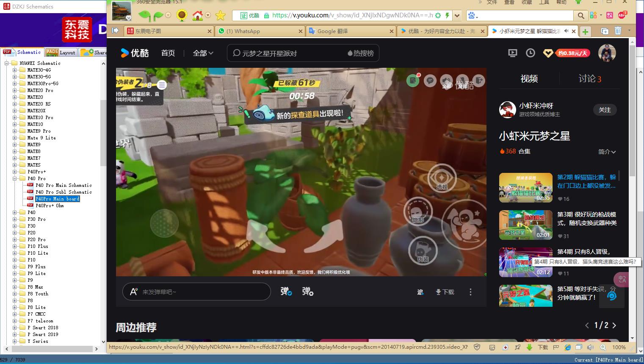
Task: Click the floating customer service headset icon
Action: pos(612,296)
